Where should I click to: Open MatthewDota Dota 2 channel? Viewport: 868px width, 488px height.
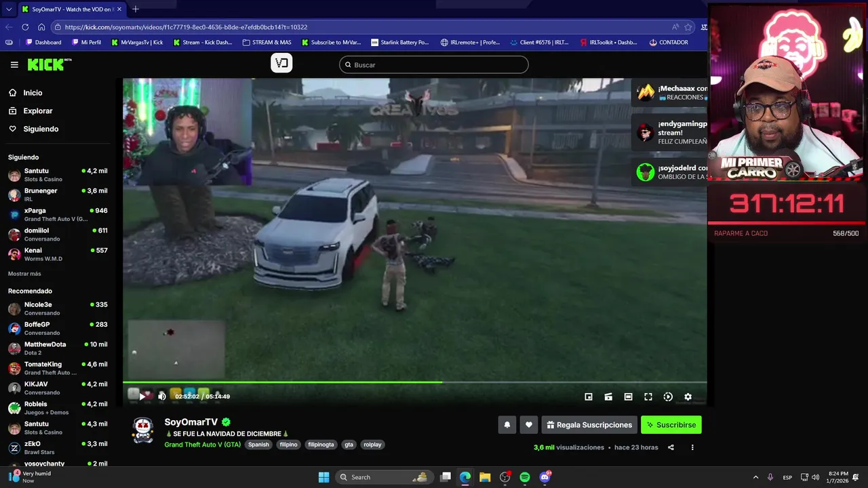click(58, 348)
